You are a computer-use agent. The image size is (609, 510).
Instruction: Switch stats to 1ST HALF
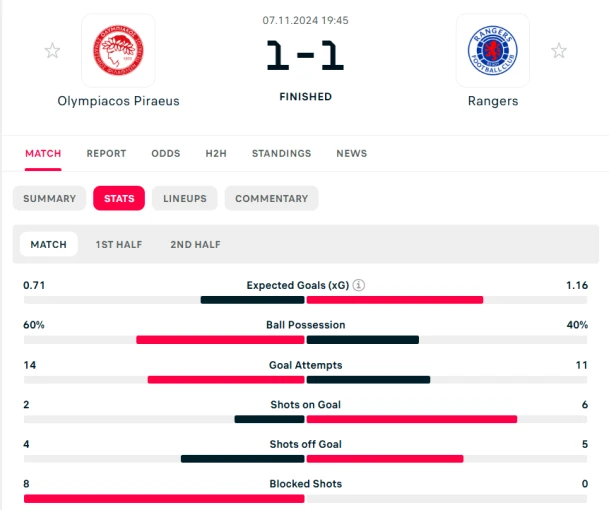coord(119,244)
